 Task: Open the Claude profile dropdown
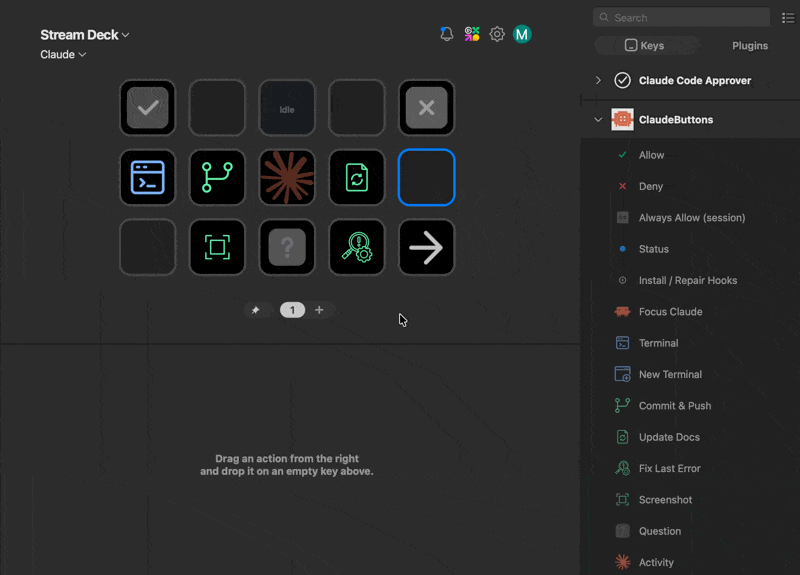pos(63,55)
